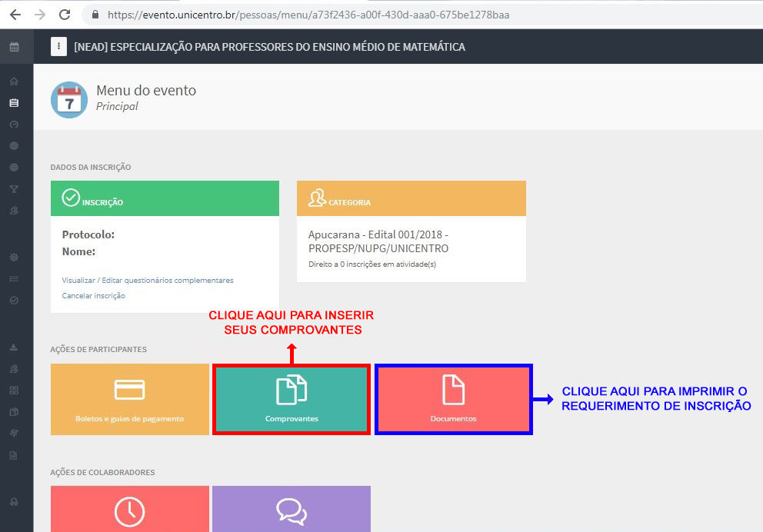Go forward in browser history
This screenshot has width=763, height=532.
(x=40, y=15)
